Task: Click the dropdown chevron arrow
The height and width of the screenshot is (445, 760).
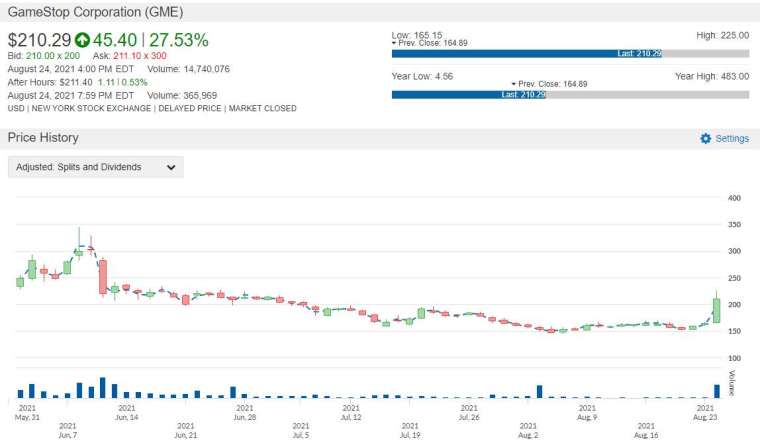Action: [x=171, y=167]
